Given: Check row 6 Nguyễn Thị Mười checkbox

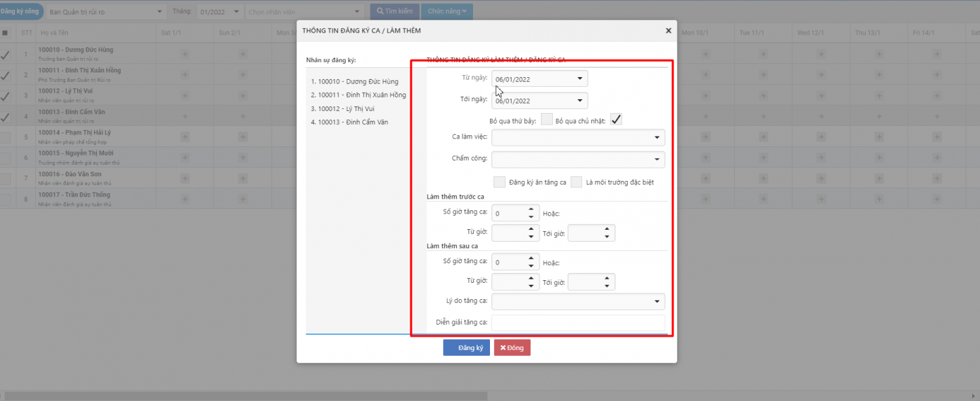Looking at the screenshot, I should click(x=5, y=159).
